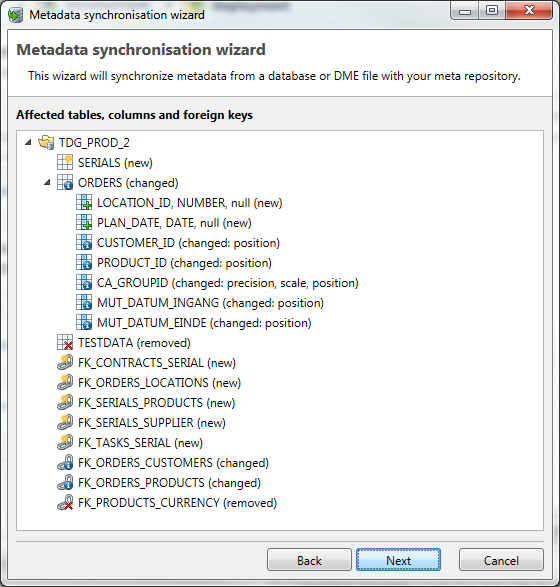Click the wizard application icon in title bar
Image resolution: width=560 pixels, height=587 pixels.
pyautogui.click(x=15, y=15)
